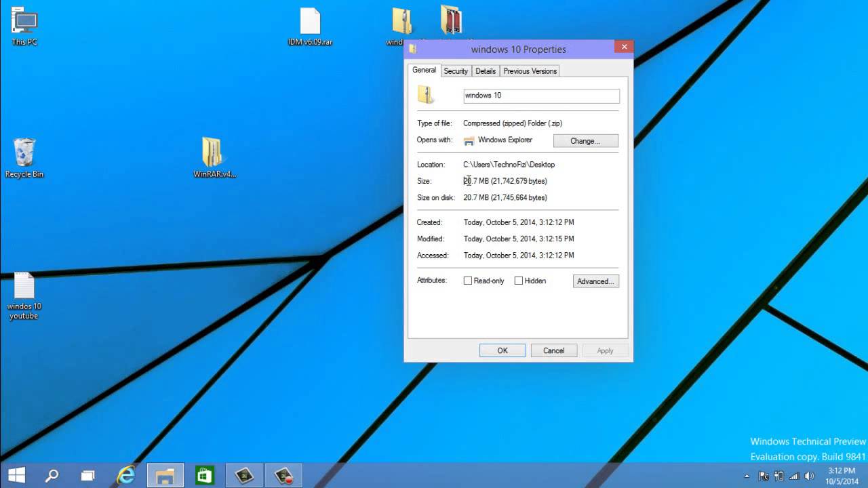Switch to the Security tab

tap(456, 70)
